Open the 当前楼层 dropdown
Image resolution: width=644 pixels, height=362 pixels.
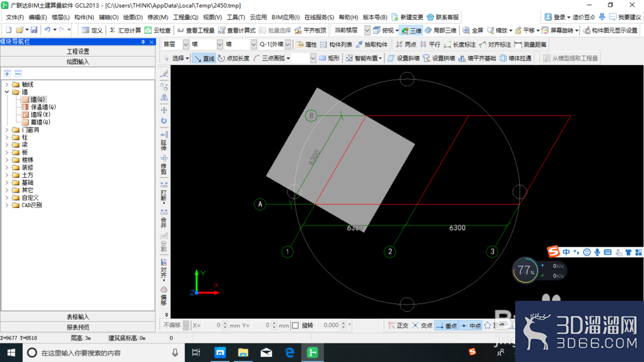pyautogui.click(x=367, y=30)
